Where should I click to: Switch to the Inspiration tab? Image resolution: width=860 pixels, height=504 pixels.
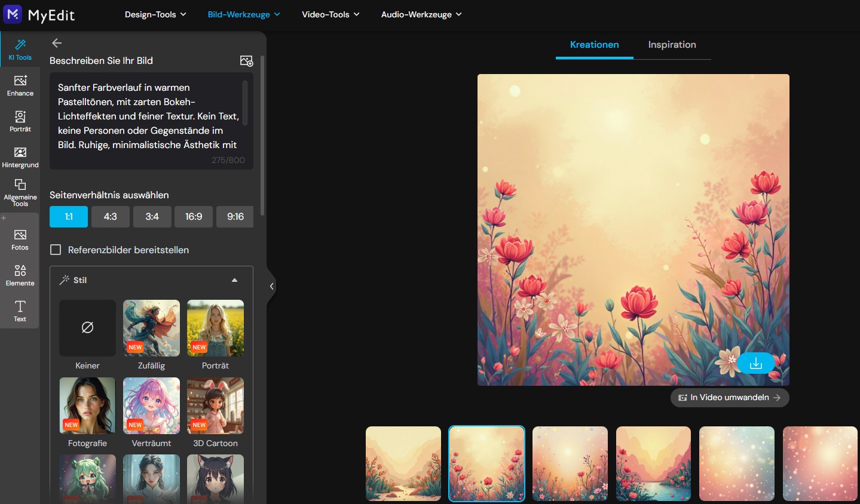tap(672, 45)
